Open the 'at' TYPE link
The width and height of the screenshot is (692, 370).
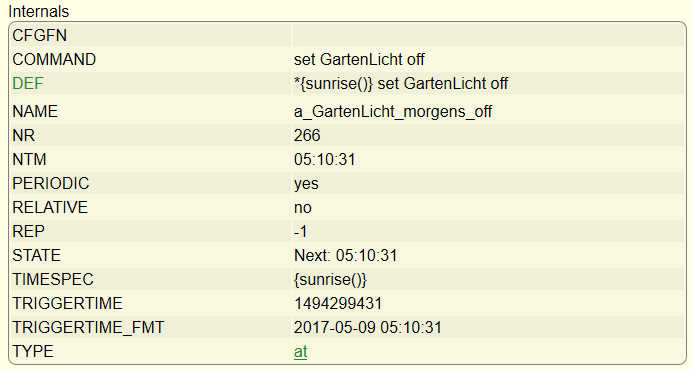(x=301, y=351)
